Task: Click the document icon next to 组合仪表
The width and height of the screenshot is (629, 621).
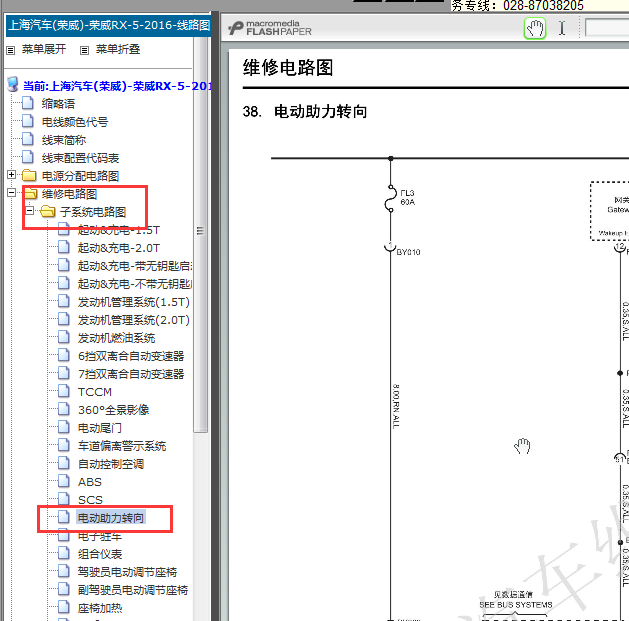Action: 64,553
